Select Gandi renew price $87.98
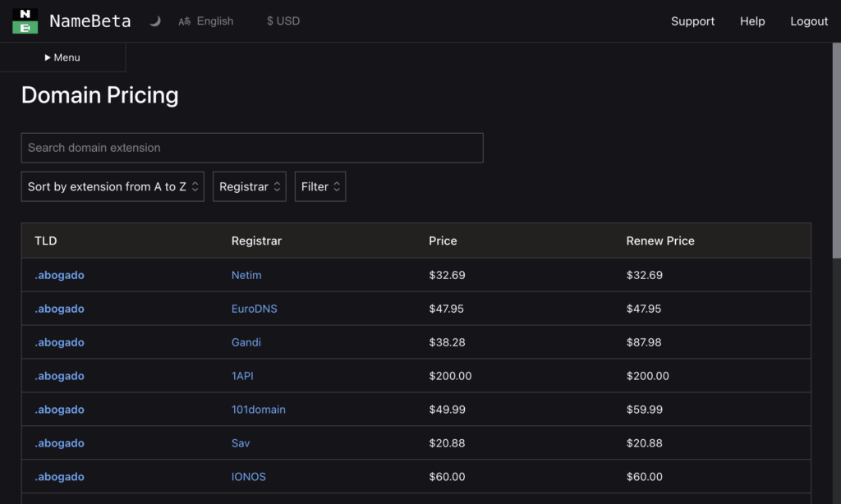Viewport: 841px width, 504px height. pyautogui.click(x=644, y=342)
